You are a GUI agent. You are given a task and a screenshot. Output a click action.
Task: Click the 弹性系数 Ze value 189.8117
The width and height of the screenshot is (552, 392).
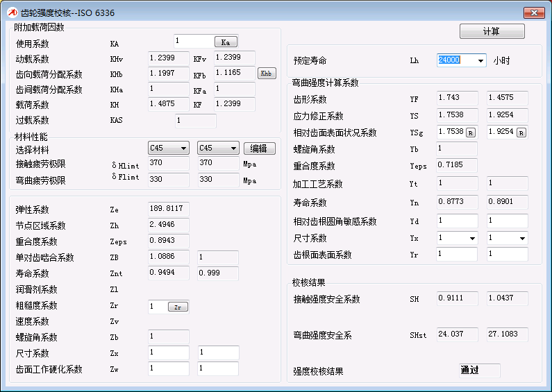[169, 209]
